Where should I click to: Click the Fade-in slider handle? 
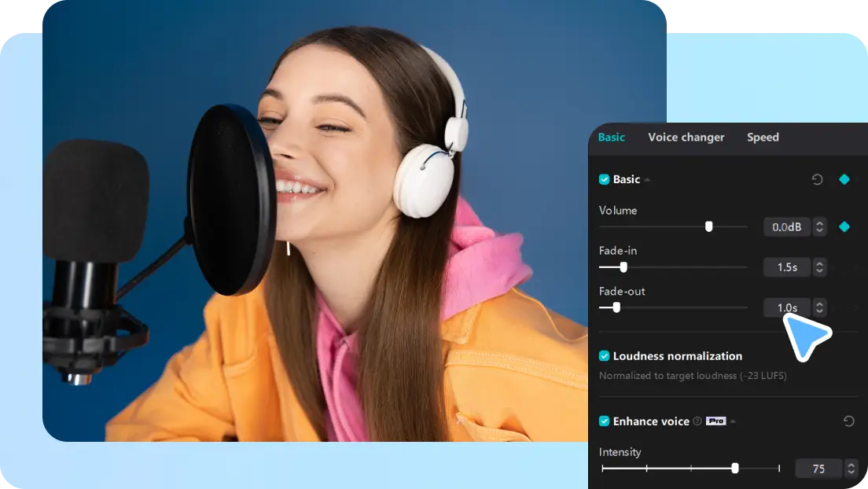tap(623, 267)
